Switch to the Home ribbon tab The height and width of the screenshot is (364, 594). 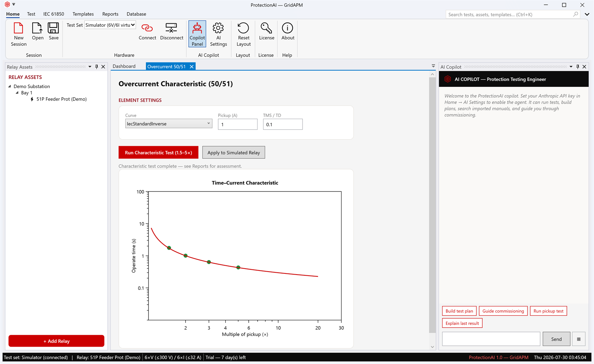(x=13, y=14)
